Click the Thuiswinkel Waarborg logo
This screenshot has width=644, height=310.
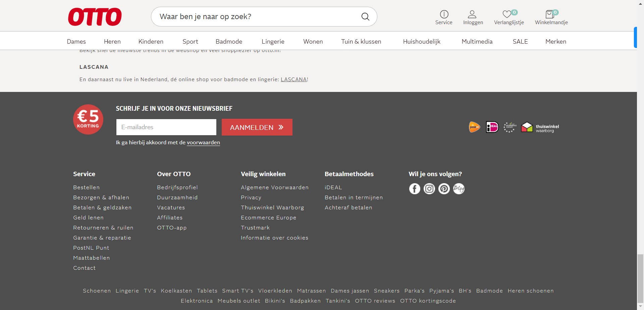540,127
